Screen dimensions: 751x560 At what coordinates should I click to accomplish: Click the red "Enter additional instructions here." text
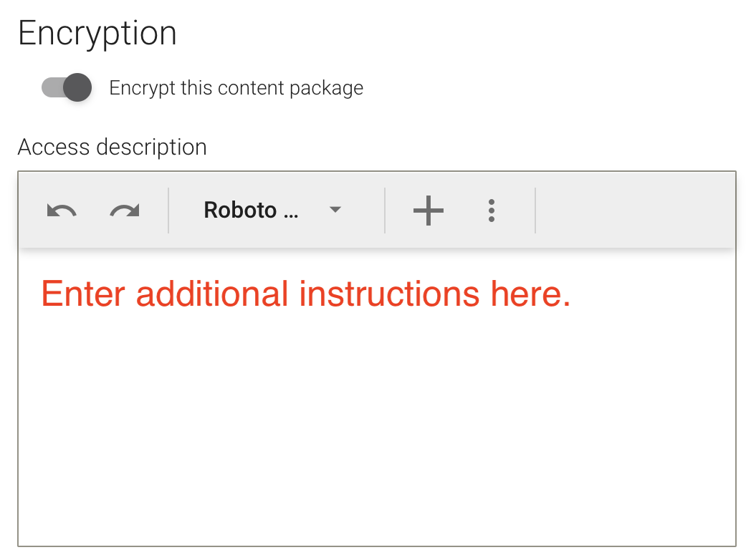(305, 294)
